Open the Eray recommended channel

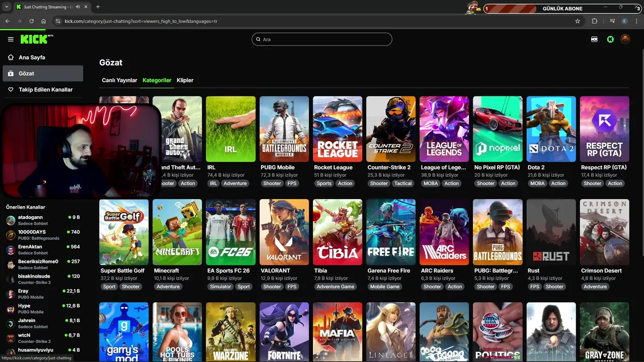pos(43,294)
